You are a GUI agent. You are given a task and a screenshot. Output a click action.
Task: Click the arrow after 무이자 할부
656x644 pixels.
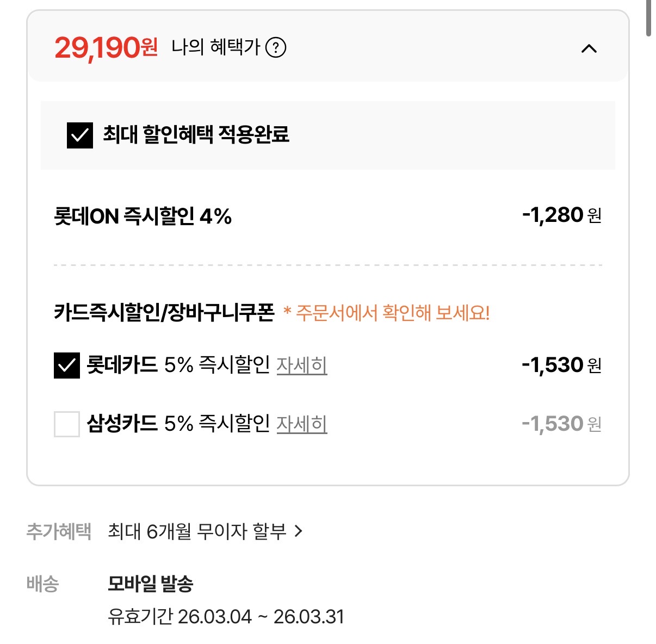pyautogui.click(x=298, y=531)
